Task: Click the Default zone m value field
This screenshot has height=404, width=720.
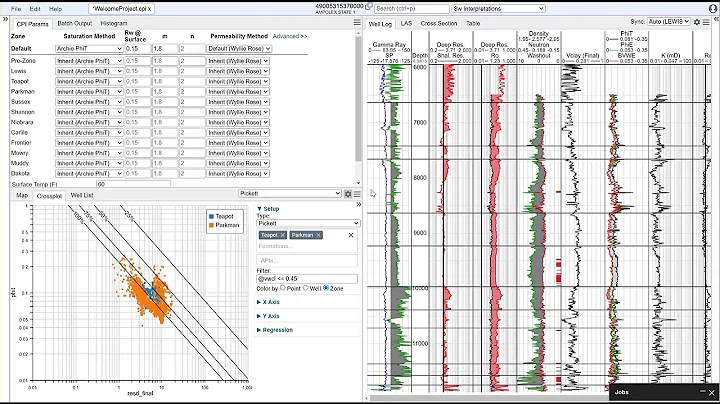Action: 165,49
